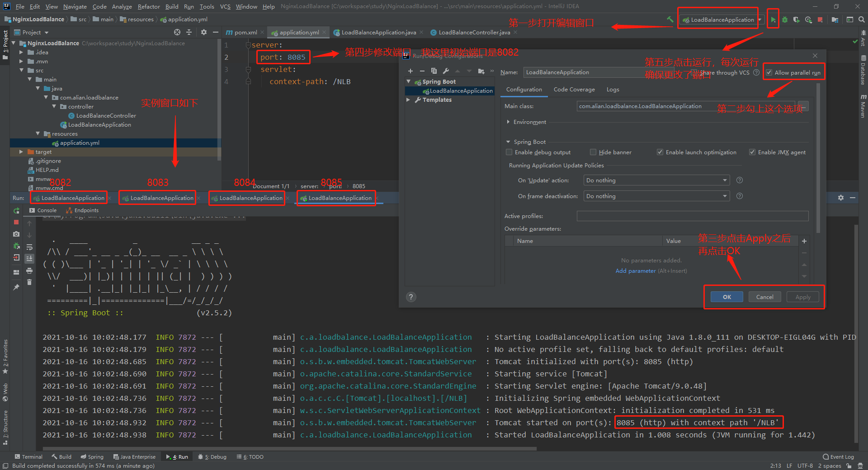This screenshot has width=868, height=470.
Task: Enable the debug output checkbox
Action: pos(509,152)
